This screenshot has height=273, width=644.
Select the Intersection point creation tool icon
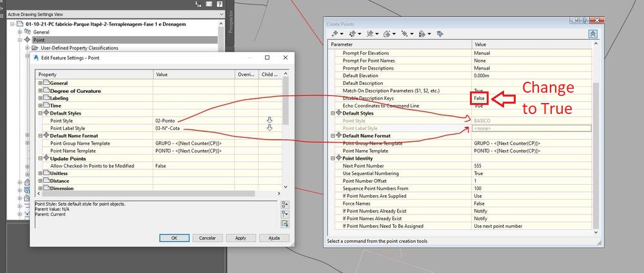(x=353, y=33)
